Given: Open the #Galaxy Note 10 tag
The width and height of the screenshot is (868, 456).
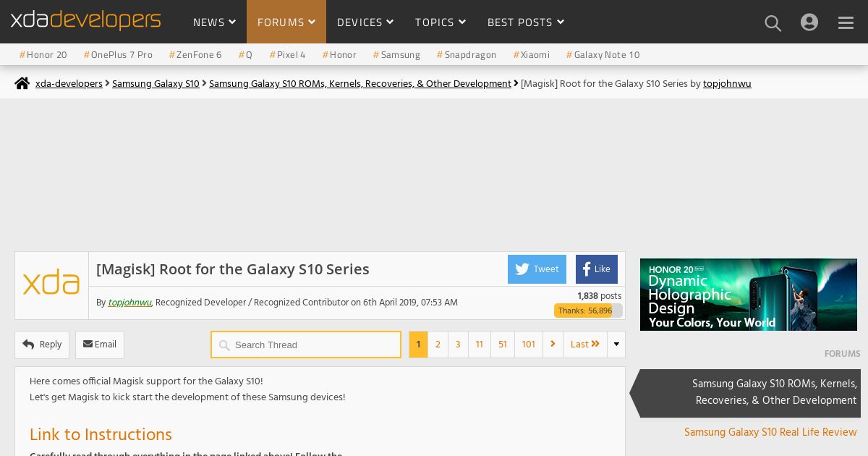Looking at the screenshot, I should point(603,55).
